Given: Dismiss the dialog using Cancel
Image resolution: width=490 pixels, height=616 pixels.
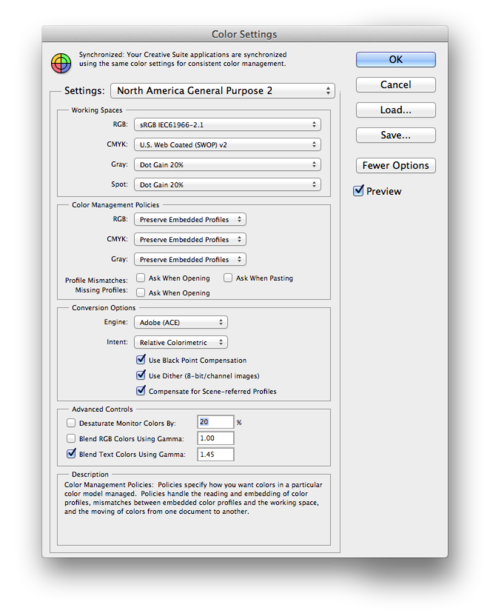Looking at the screenshot, I should click(x=396, y=85).
